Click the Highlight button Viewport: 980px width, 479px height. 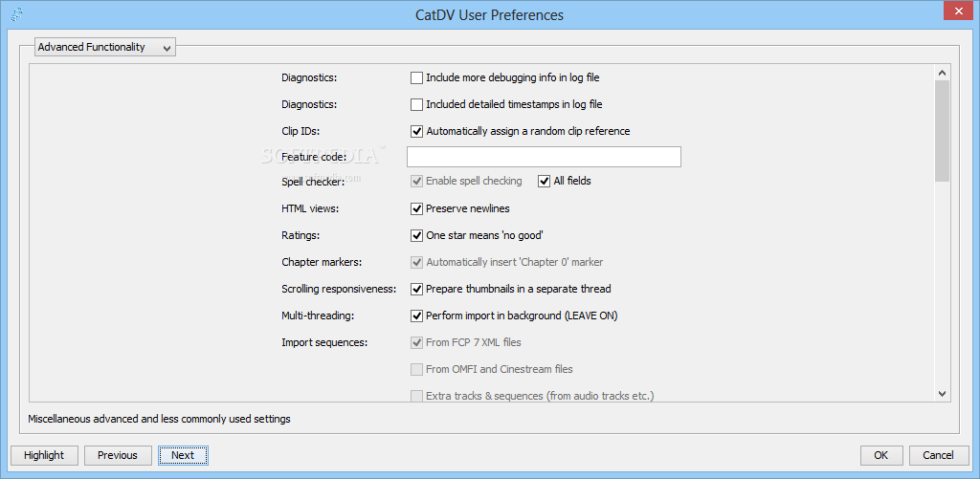pos(44,455)
